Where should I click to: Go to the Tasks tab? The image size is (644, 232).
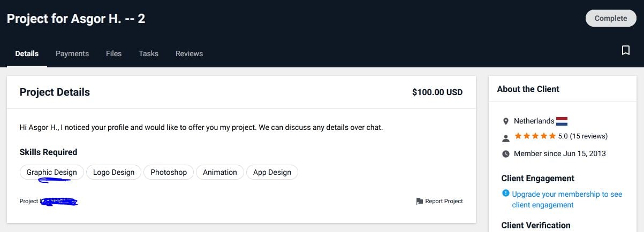coord(148,53)
